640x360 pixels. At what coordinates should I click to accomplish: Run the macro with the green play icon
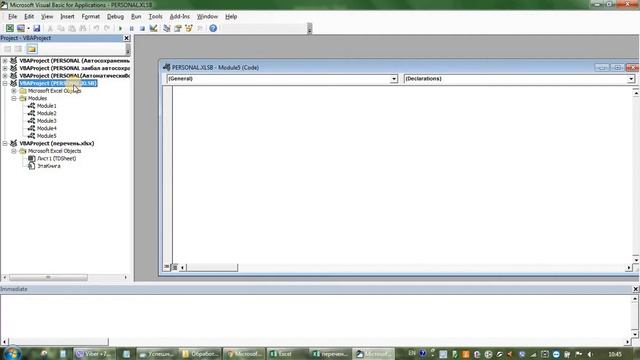120,28
